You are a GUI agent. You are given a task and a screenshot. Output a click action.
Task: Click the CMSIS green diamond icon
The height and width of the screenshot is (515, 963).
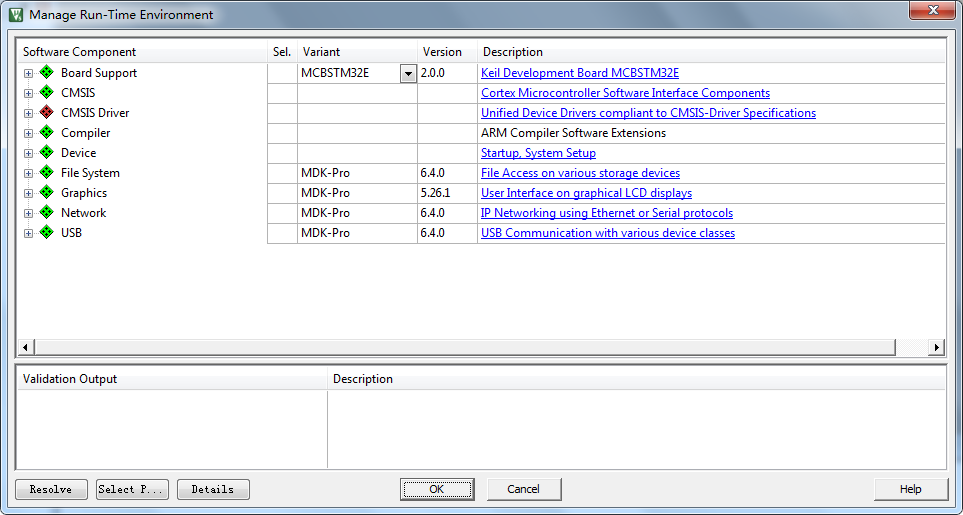coord(47,93)
